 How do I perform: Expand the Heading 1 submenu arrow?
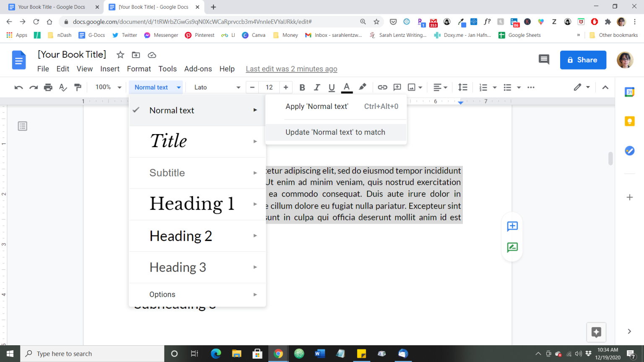click(255, 204)
